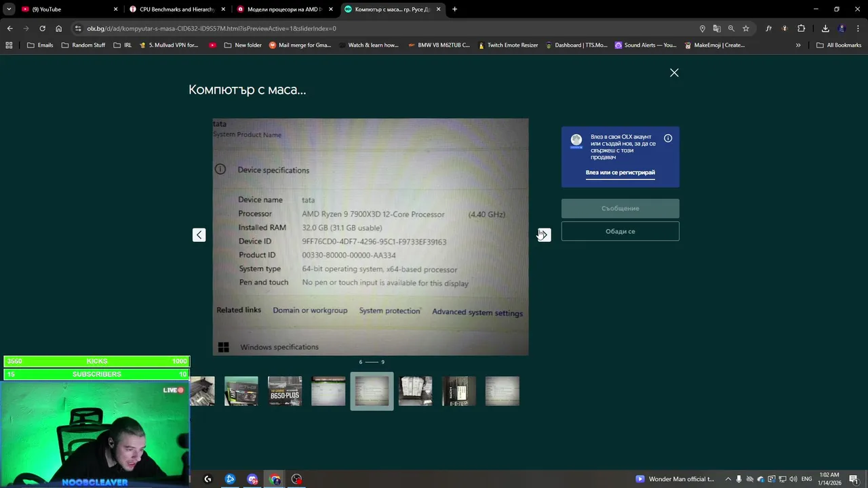Image resolution: width=868 pixels, height=488 pixels.
Task: Open the tab search dropdown
Action: (9, 9)
